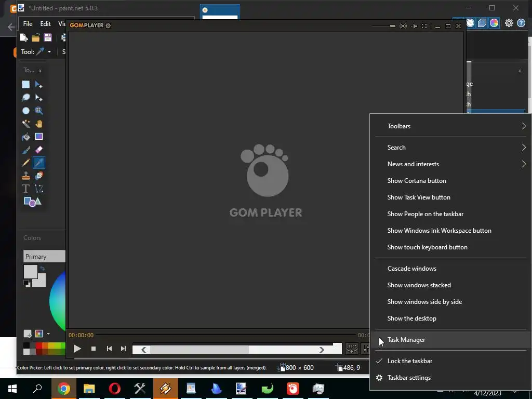Viewport: 532px width, 399px height.
Task: Select the Line/Curve tool
Action: tap(38, 189)
